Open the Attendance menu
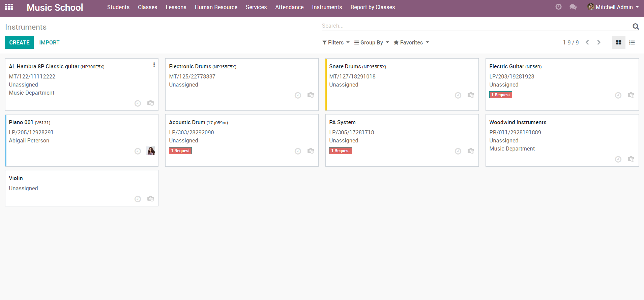This screenshot has height=300, width=644. click(x=289, y=7)
